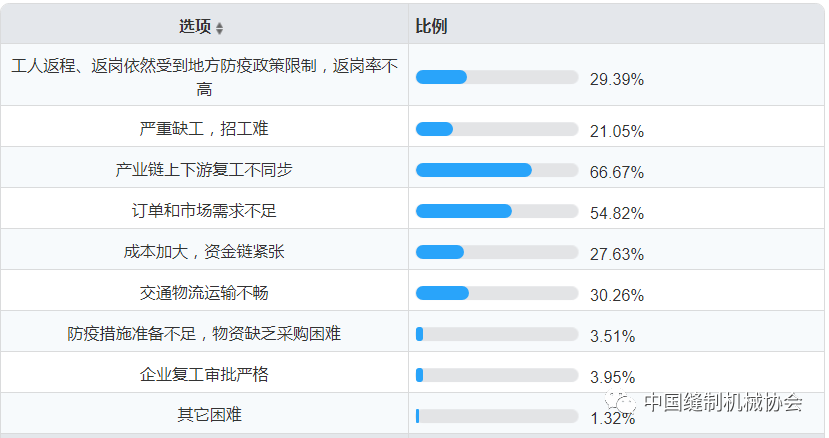Image resolution: width=829 pixels, height=438 pixels.
Task: Select the 订单和市场需求不足 option text
Action: 204,211
